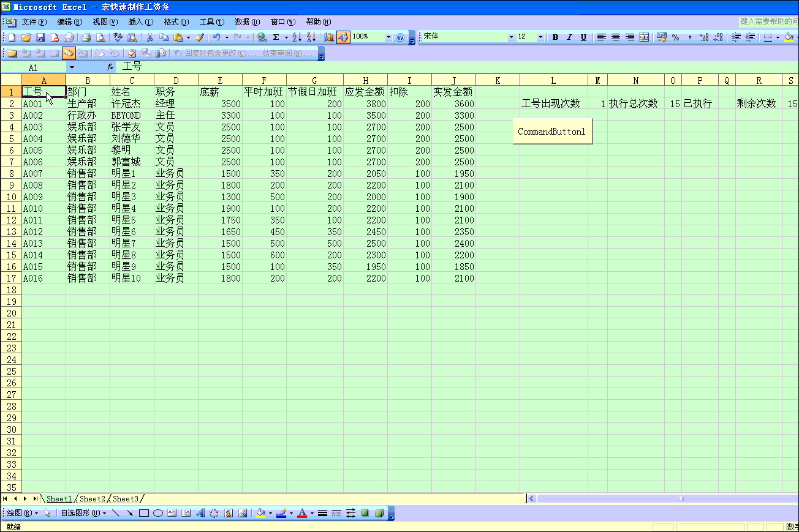Open the 自选图形 AutoShapes button
Viewport: 799px width, 532px height.
point(83,513)
